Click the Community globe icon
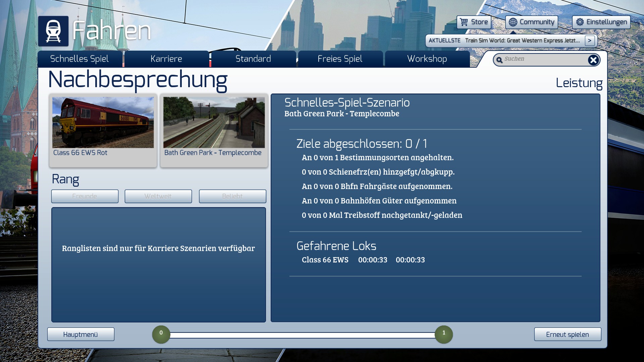Image resolution: width=644 pixels, height=362 pixels. point(513,22)
